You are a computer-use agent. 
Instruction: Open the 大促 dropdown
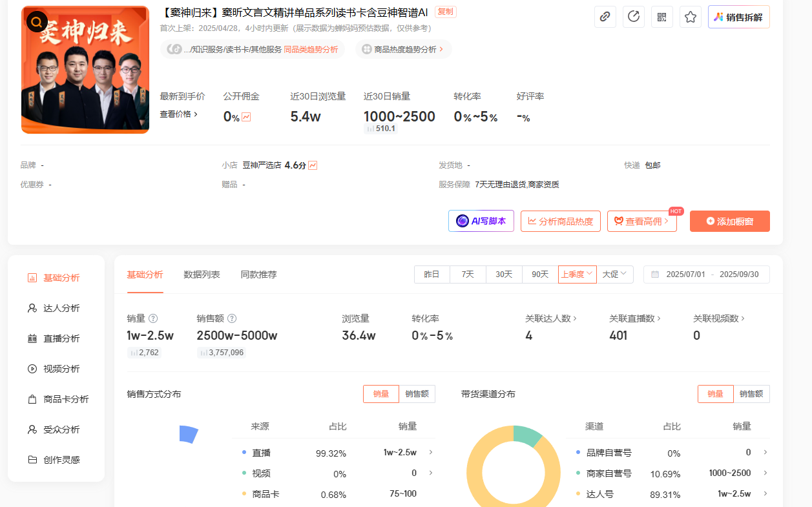pos(614,274)
